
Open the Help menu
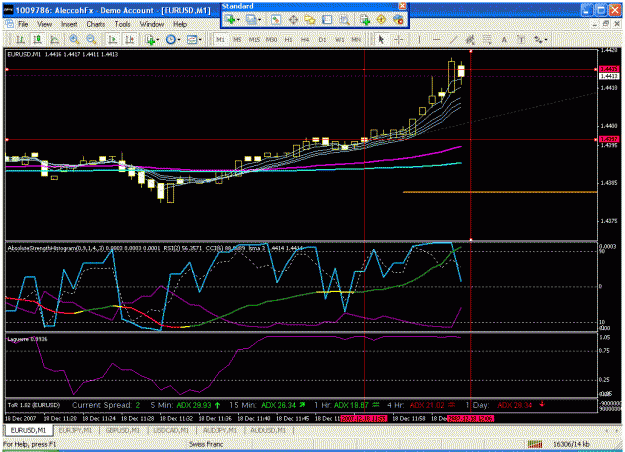coord(180,24)
